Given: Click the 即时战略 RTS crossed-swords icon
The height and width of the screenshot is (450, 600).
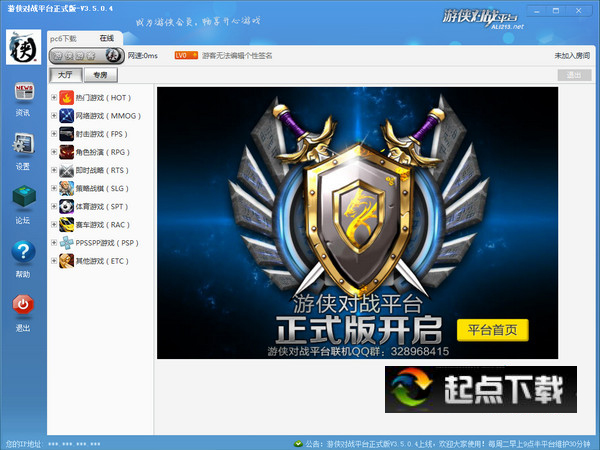Looking at the screenshot, I should point(67,170).
